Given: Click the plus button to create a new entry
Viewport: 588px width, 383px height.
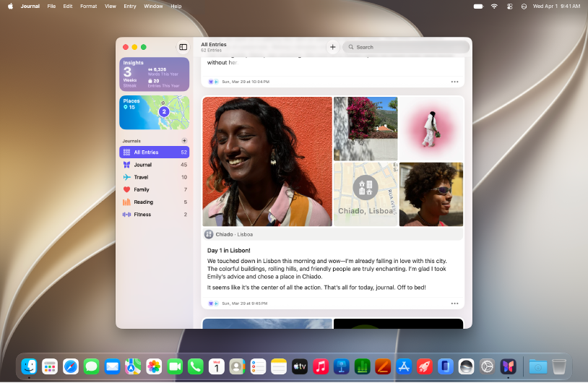Looking at the screenshot, I should 332,47.
